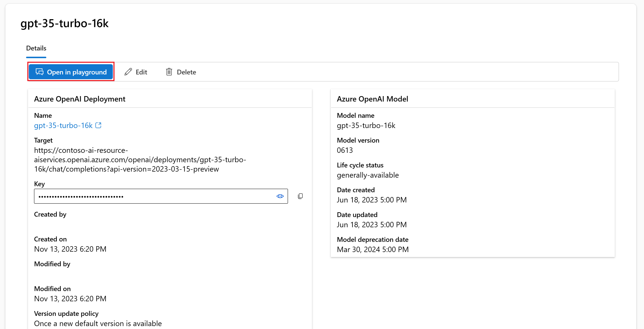The image size is (644, 329).
Task: Click the Edit button
Action: [x=136, y=72]
